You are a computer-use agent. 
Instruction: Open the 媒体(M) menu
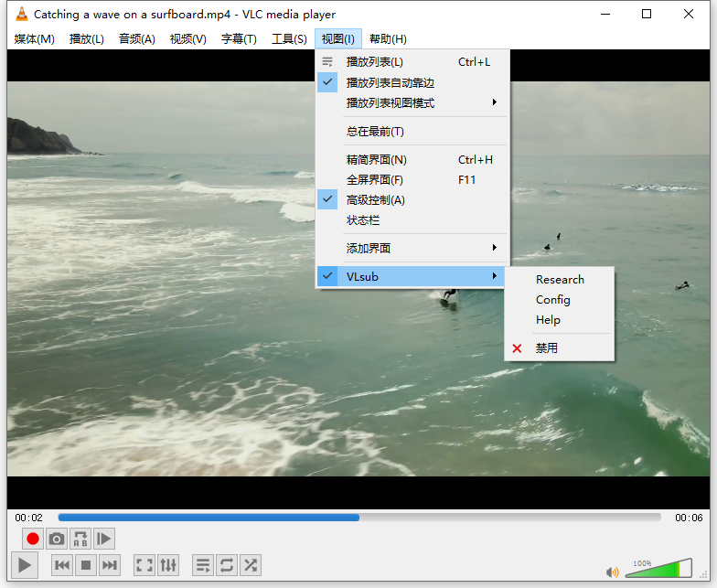[x=35, y=38]
